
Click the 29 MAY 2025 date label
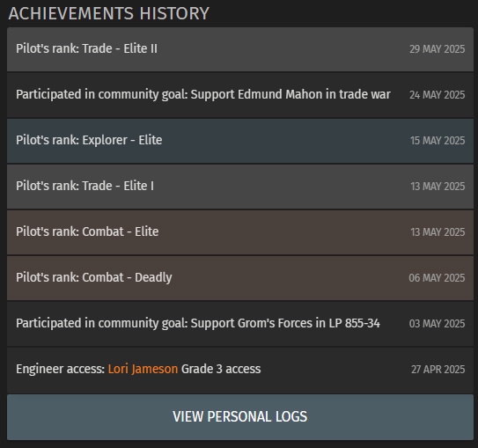(438, 49)
